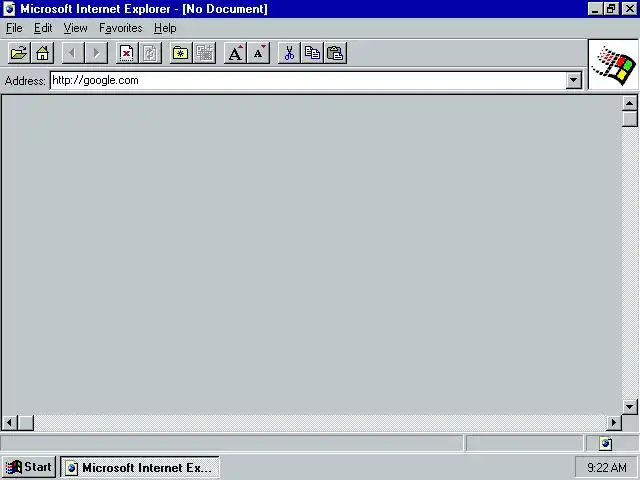Decrease font size with the small A icon
This screenshot has height=480, width=640.
click(259, 53)
